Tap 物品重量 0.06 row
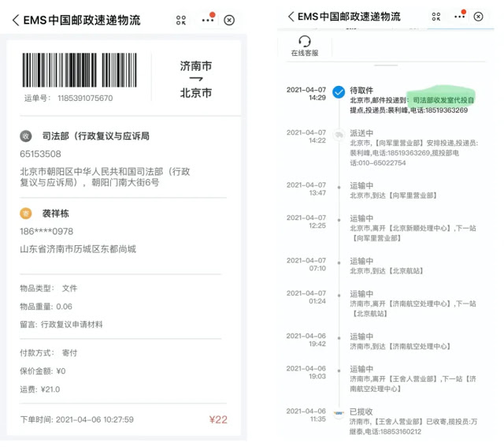This screenshot has height=447, width=504. pos(46,307)
